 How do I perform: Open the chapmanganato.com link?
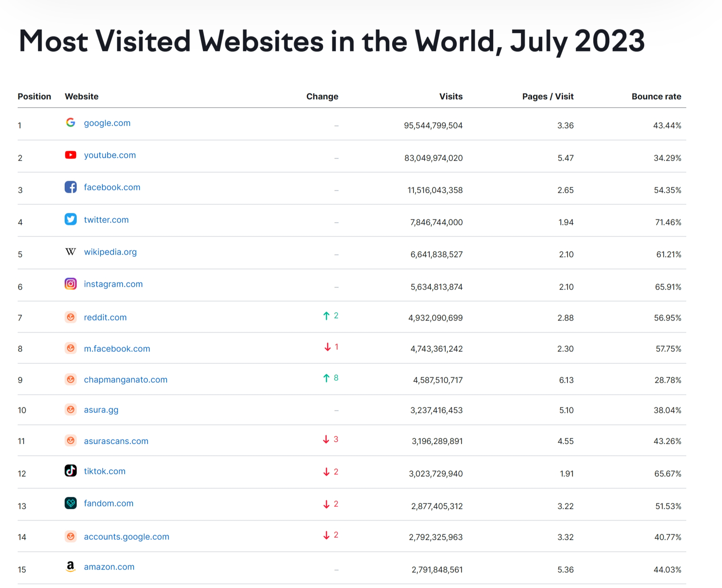[x=126, y=380]
